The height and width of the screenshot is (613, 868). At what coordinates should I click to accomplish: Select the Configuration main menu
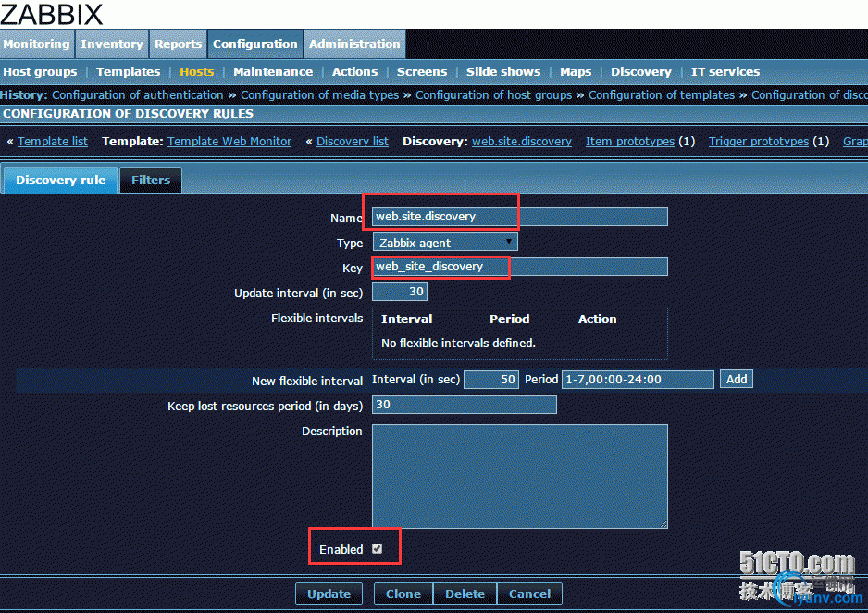(255, 44)
